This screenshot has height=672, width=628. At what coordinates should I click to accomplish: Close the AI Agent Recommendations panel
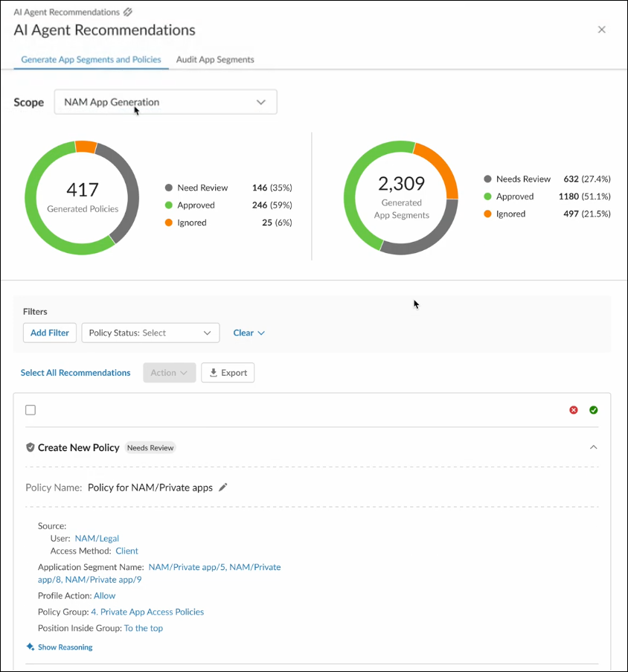(x=601, y=30)
